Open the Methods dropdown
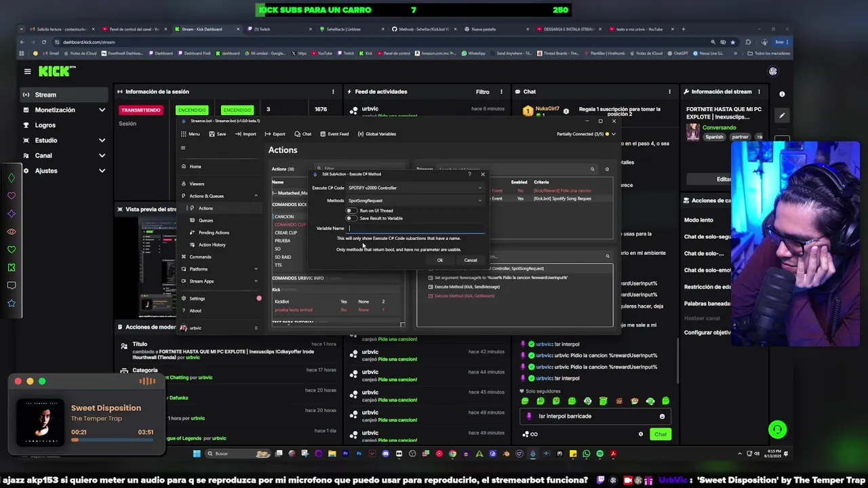 (x=415, y=201)
